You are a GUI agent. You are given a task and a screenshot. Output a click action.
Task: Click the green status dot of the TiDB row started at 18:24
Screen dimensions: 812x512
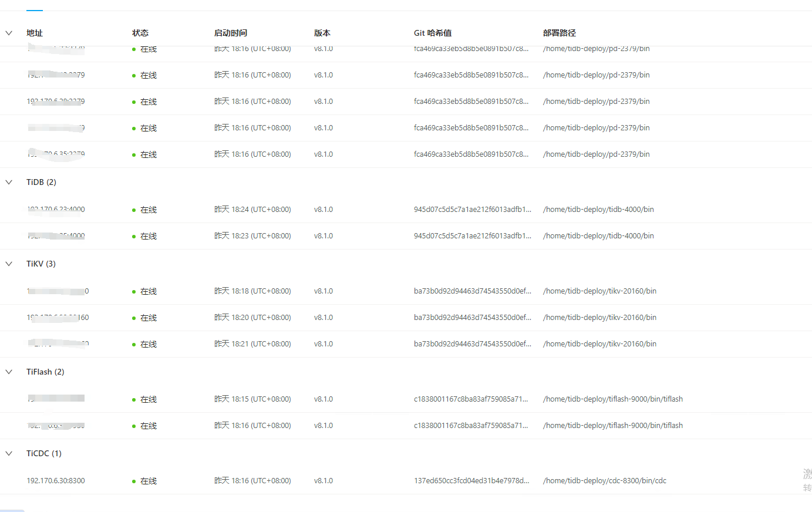[x=134, y=210]
